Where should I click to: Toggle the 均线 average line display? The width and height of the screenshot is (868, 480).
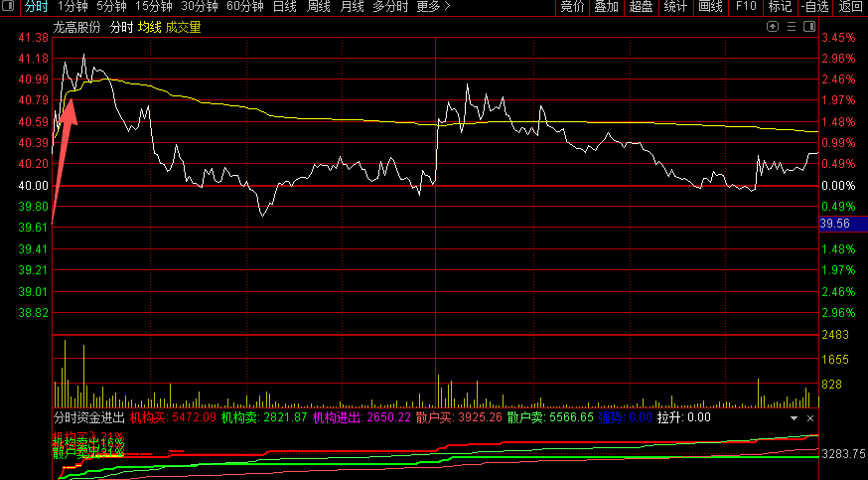tap(149, 27)
